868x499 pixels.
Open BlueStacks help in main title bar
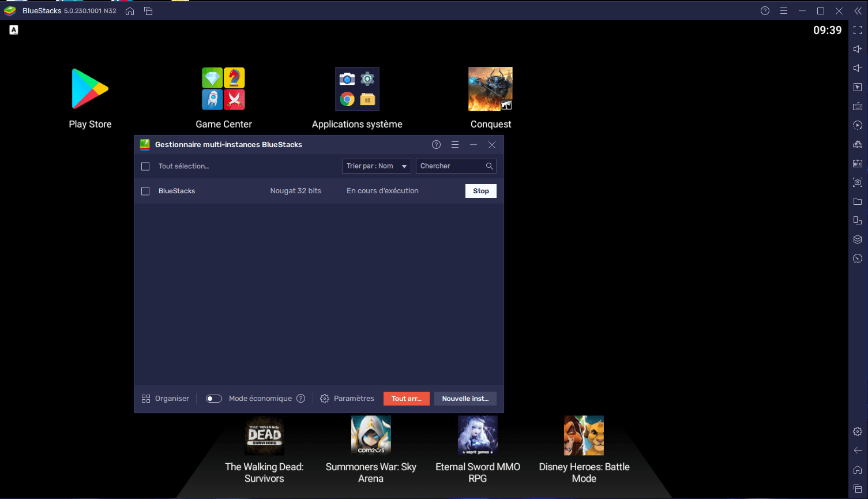(765, 11)
